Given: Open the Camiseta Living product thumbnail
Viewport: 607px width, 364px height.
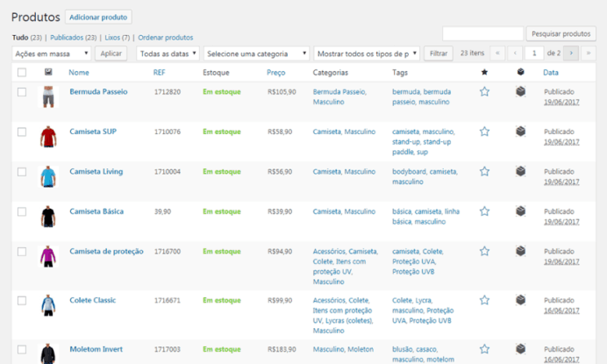Looking at the screenshot, I should (47, 176).
